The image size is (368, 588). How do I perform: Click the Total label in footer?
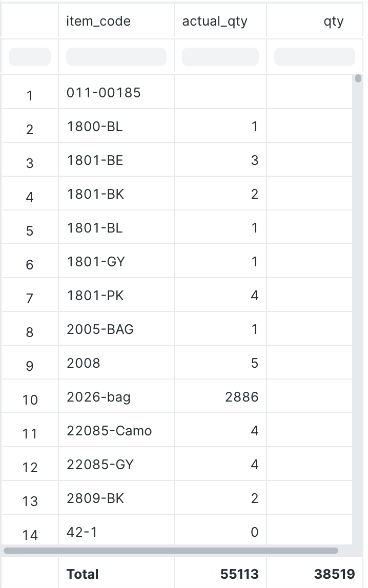click(x=83, y=574)
